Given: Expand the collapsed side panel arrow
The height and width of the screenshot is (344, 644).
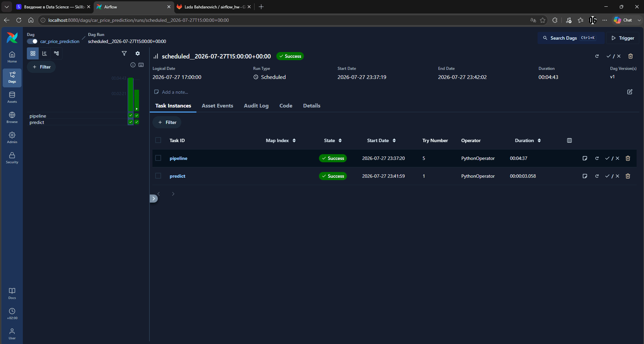Looking at the screenshot, I should pyautogui.click(x=154, y=199).
